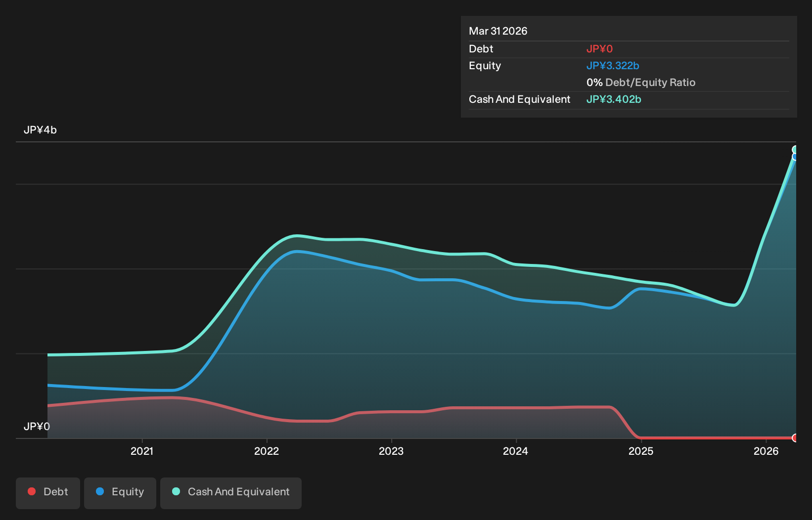Toggle the Equity legend button
Screen dimensions: 812x520
coord(120,493)
